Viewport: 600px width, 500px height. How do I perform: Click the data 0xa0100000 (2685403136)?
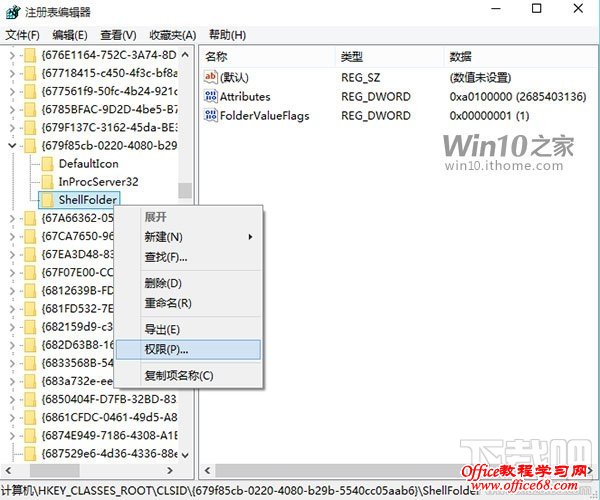[x=518, y=96]
